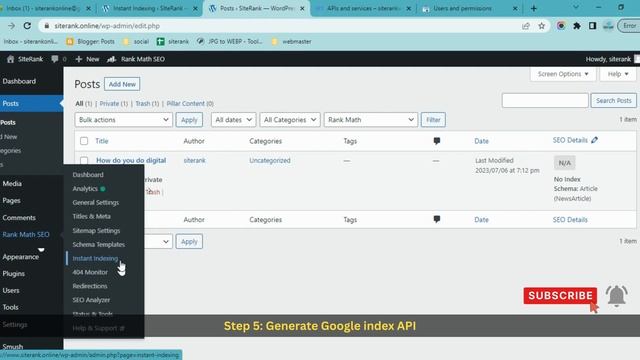Open the share page icon in address bar
640x360 pixels.
526,26
